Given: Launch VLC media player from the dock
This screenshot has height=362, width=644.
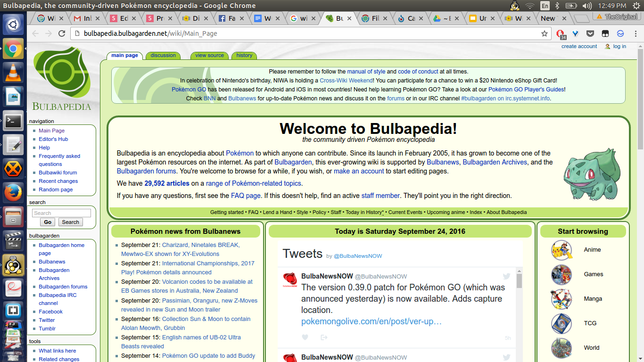Looking at the screenshot, I should 13,73.
